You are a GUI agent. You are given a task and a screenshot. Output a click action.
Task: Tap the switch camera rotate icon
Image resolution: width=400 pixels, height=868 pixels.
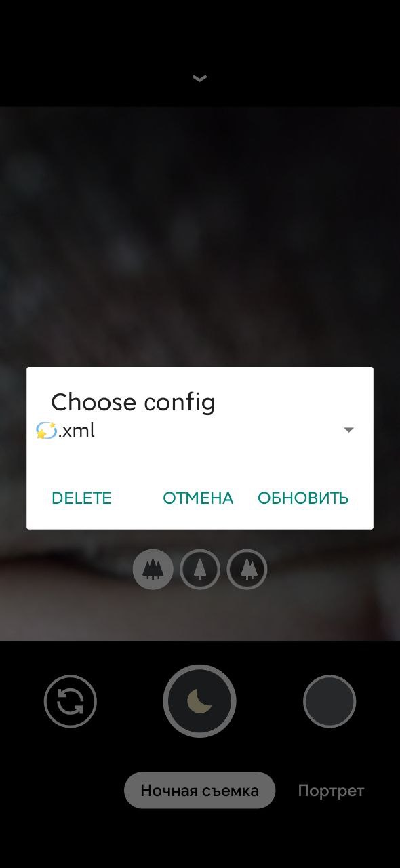[x=71, y=701]
